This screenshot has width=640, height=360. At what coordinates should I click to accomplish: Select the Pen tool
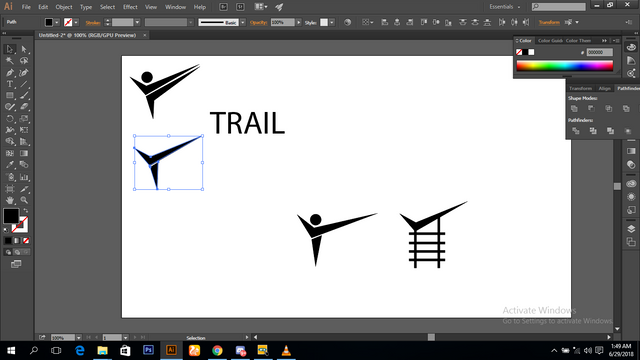pos(10,73)
